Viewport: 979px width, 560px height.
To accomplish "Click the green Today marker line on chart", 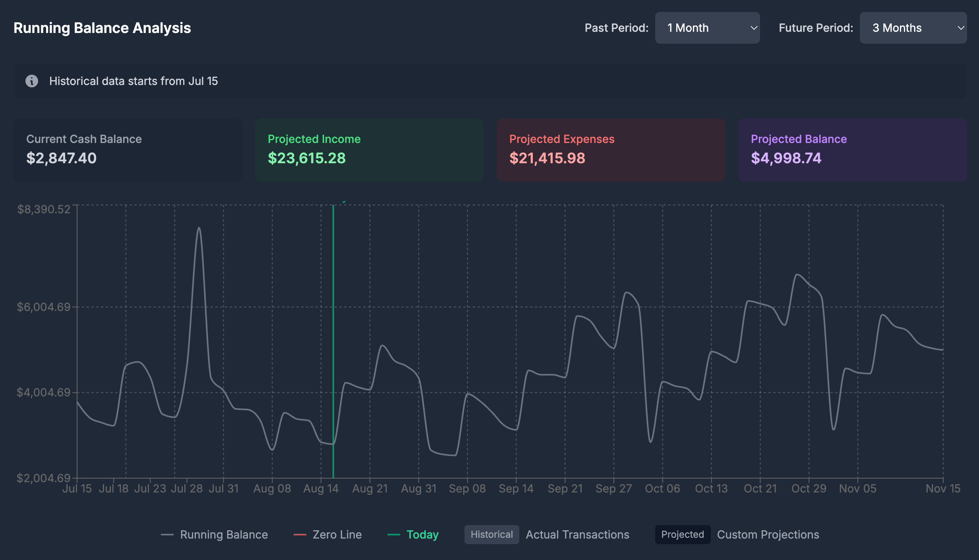I will click(x=333, y=342).
